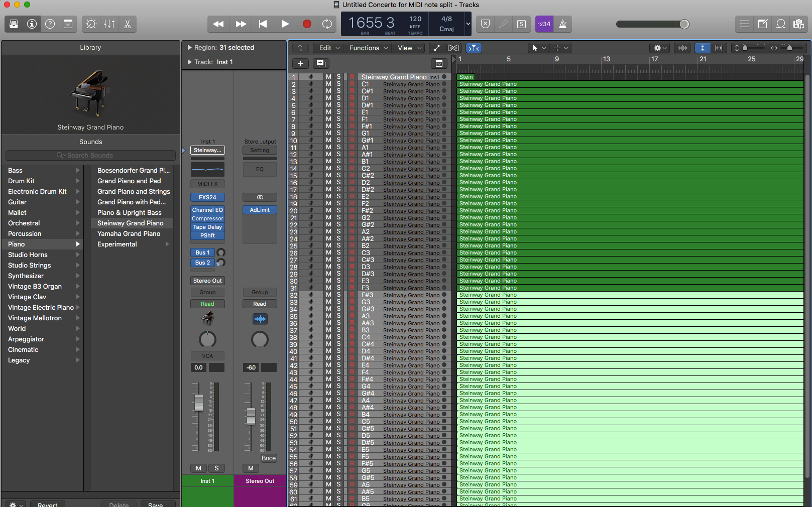Toggle the metronome click button

tap(563, 24)
